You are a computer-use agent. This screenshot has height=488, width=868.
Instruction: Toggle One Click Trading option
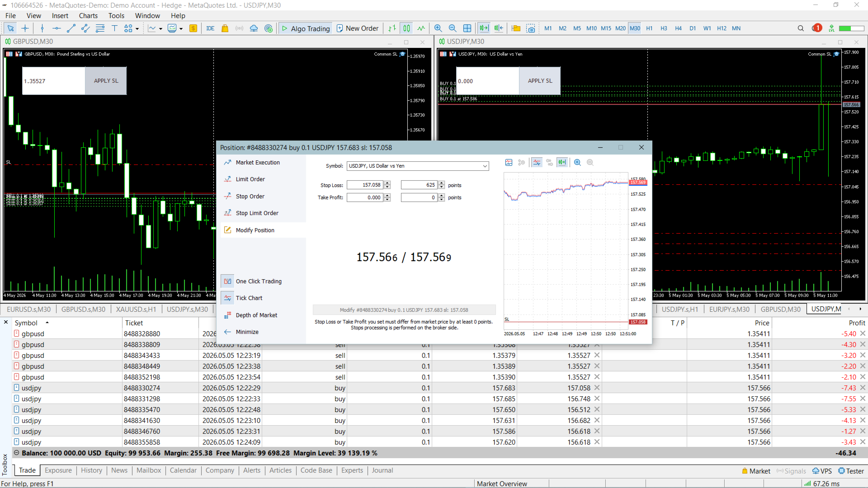(259, 281)
